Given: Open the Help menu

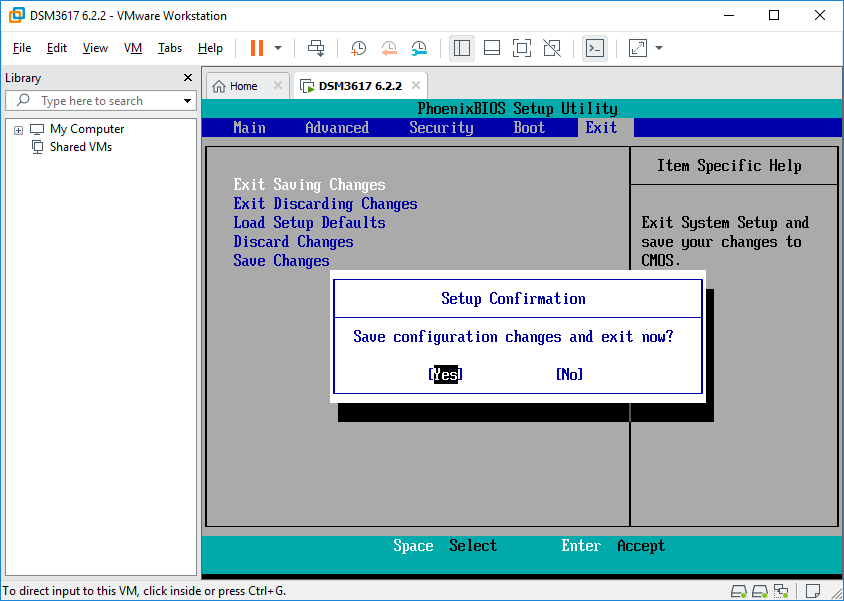Looking at the screenshot, I should click(210, 48).
